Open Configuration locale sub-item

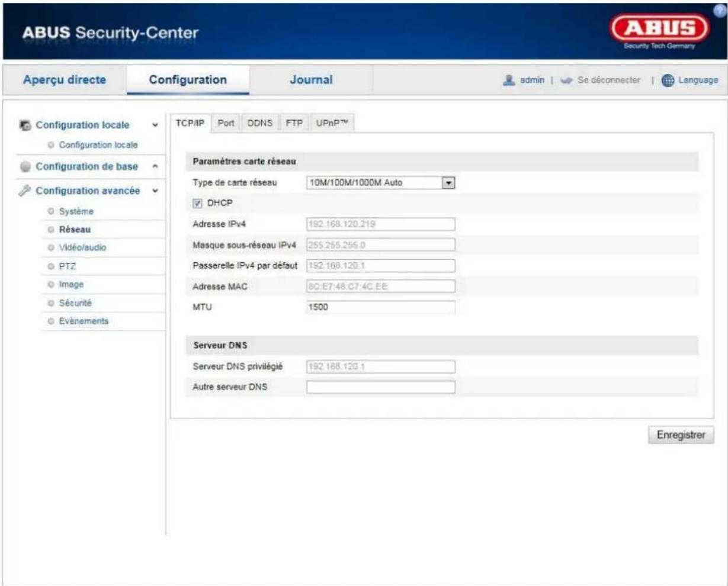tap(98, 145)
